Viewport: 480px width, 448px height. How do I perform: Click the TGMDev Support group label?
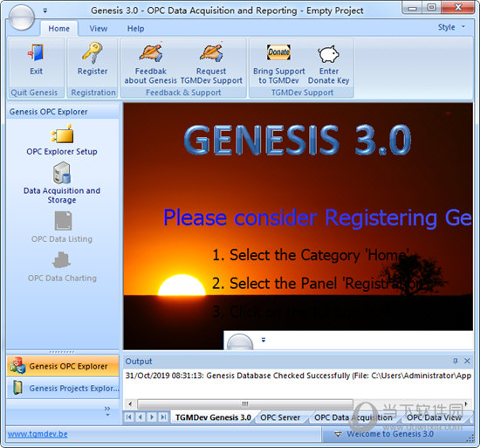pos(302,93)
